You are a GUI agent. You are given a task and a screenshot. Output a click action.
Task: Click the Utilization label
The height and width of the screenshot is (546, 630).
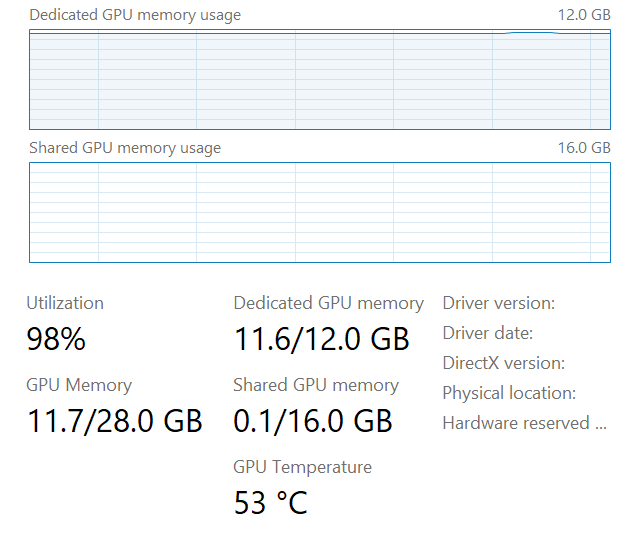point(65,303)
